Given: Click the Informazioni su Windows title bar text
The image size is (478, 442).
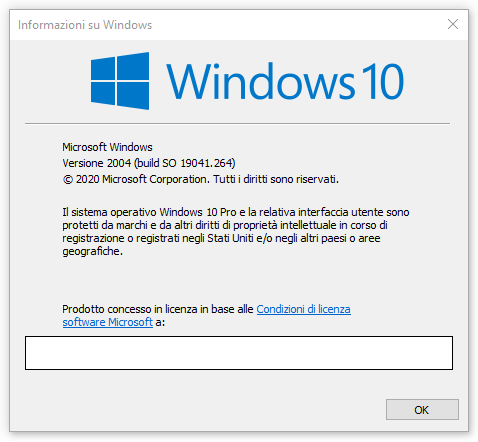Looking at the screenshot, I should 85,25.
